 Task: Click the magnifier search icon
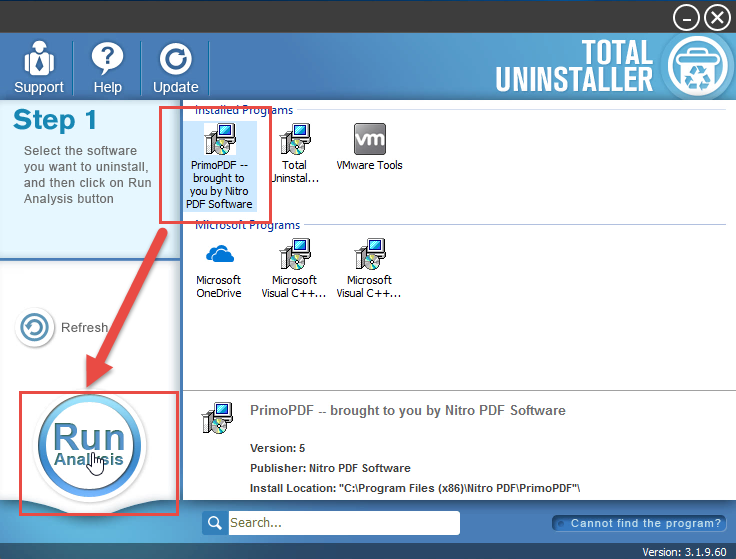pos(214,523)
